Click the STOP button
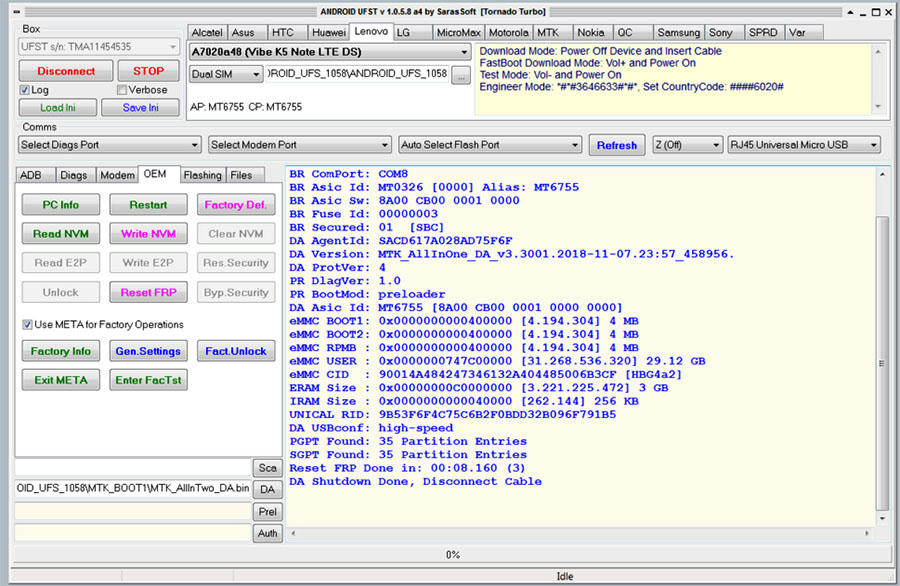The image size is (900, 586). [148, 71]
